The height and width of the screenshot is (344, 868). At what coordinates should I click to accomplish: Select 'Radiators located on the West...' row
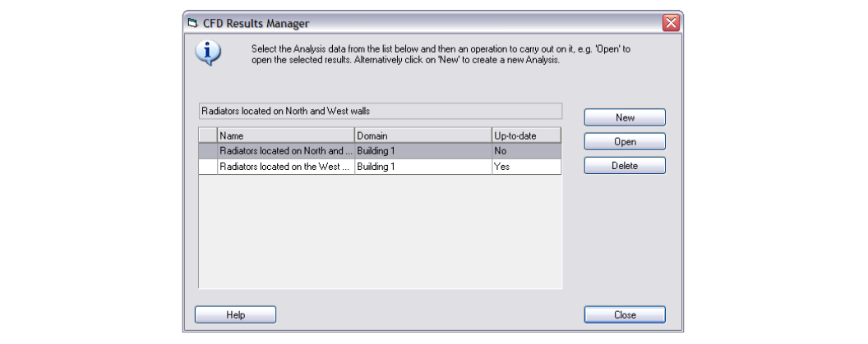tap(285, 167)
